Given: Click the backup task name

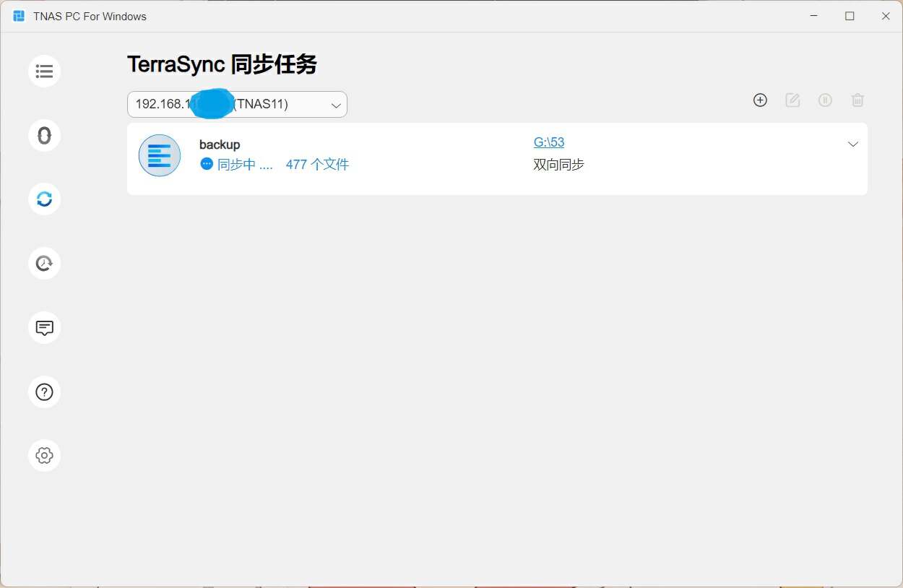Looking at the screenshot, I should [220, 144].
